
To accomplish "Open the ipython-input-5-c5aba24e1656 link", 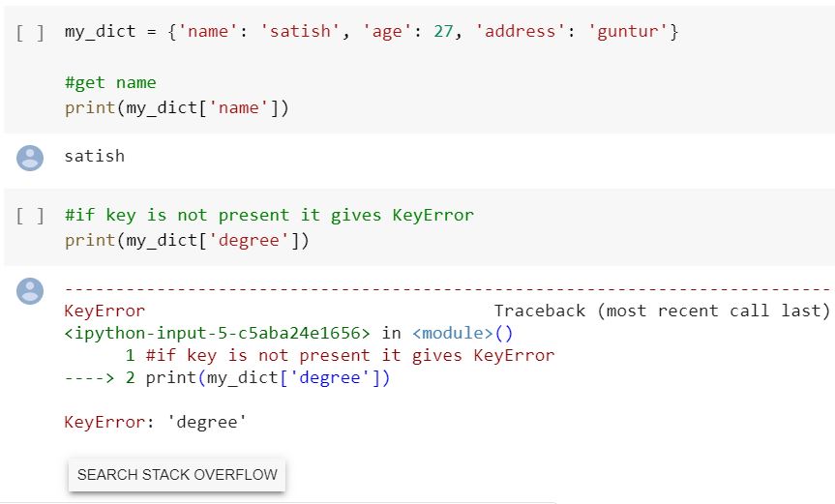I will point(218,333).
